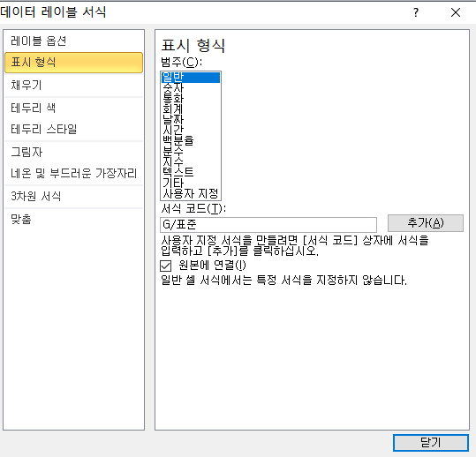The height and width of the screenshot is (457, 476).
Task: Switch to the 맞춤 section
Action: click(74, 219)
